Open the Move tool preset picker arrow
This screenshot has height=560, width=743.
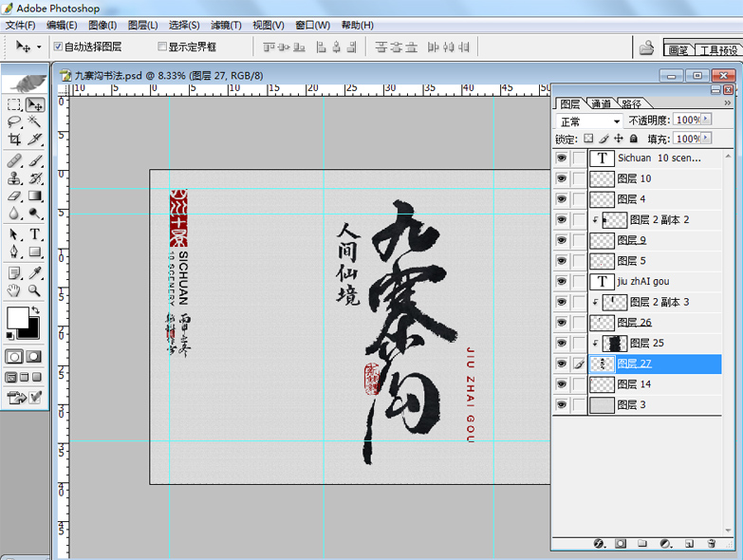pos(39,47)
